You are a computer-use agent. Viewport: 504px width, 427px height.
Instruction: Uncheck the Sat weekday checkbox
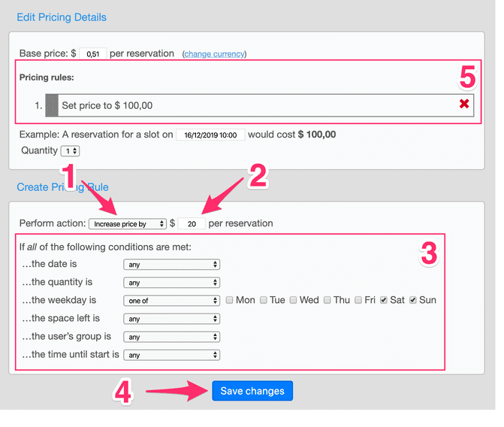point(383,300)
